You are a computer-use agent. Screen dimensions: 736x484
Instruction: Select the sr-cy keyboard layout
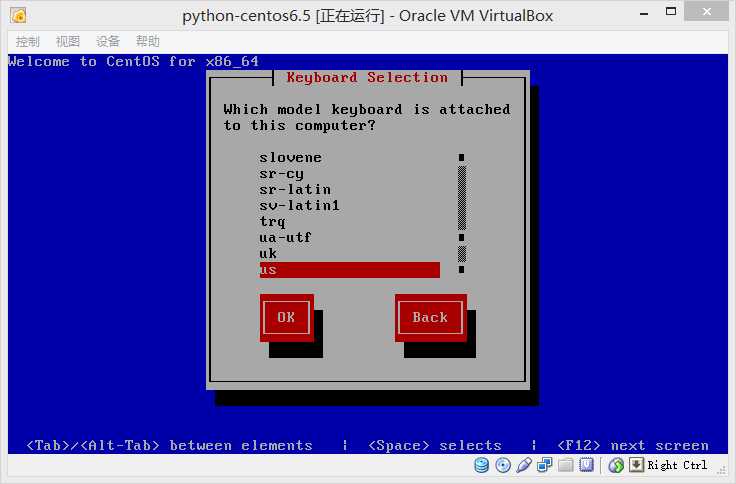350,174
